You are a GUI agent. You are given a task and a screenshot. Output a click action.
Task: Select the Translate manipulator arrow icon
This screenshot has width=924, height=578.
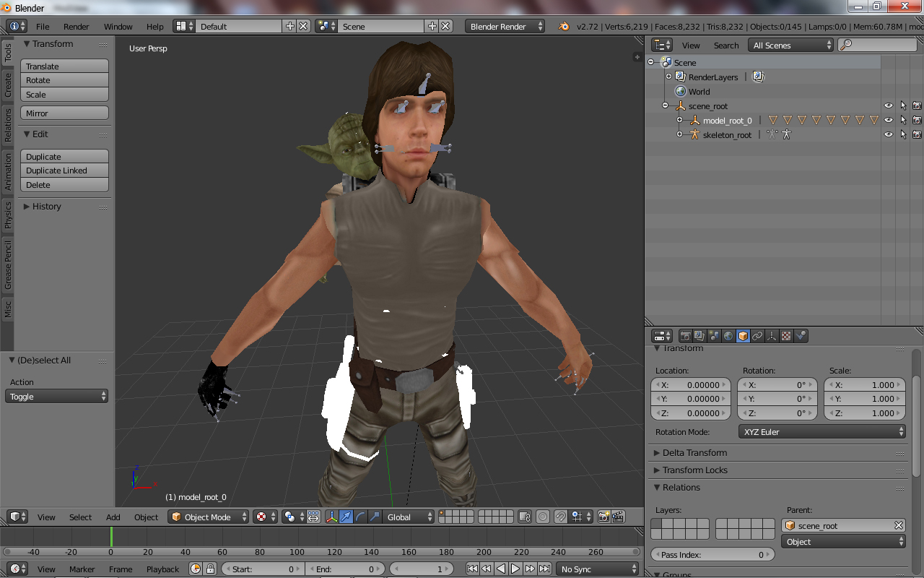(346, 517)
